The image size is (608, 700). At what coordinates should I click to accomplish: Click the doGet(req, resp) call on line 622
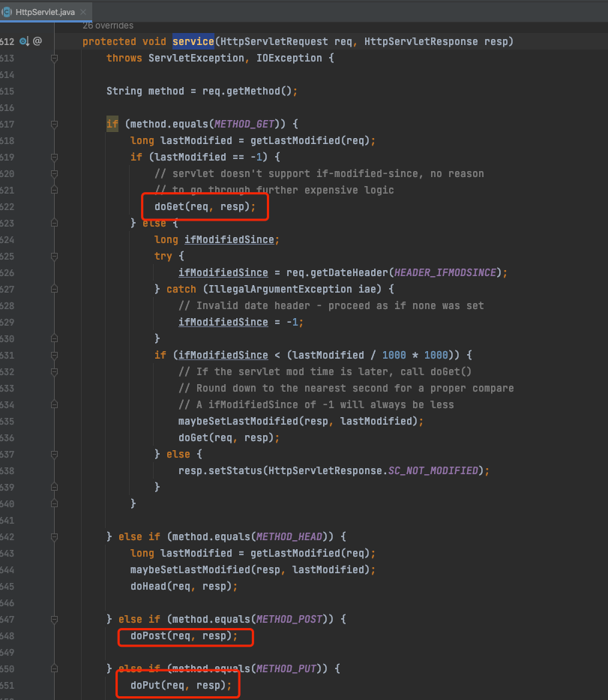click(x=205, y=206)
